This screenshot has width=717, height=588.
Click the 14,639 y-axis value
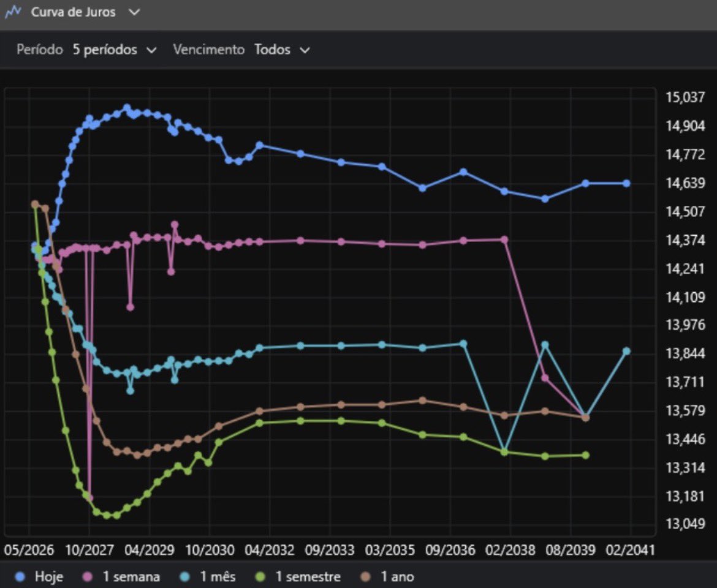click(x=686, y=183)
